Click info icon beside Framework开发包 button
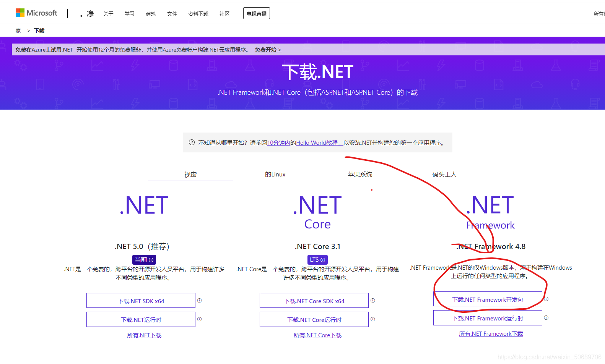Screen dimensions: 605x364 (x=546, y=299)
